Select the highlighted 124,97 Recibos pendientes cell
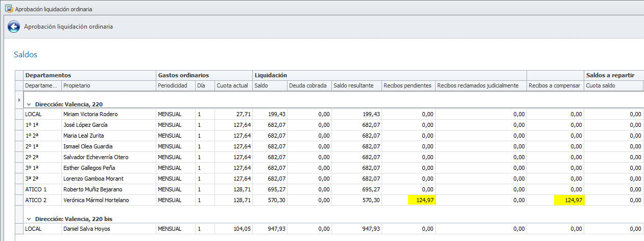This screenshot has width=644, height=241. coord(421,200)
